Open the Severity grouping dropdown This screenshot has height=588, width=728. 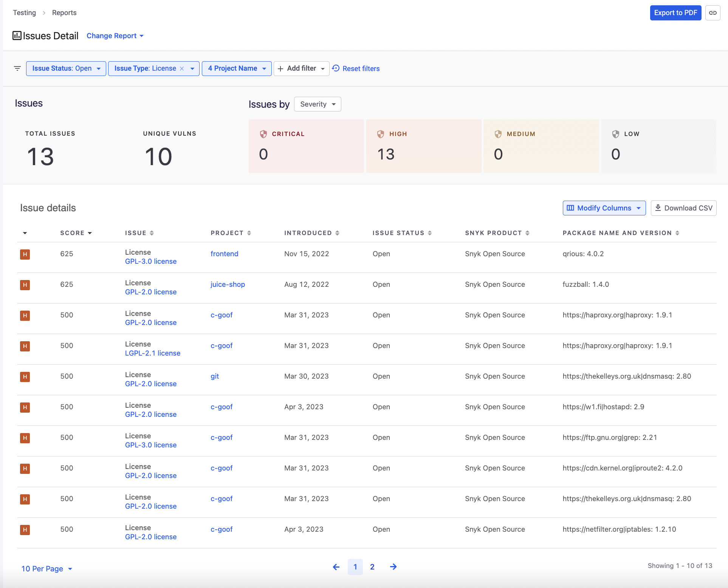pyautogui.click(x=317, y=104)
